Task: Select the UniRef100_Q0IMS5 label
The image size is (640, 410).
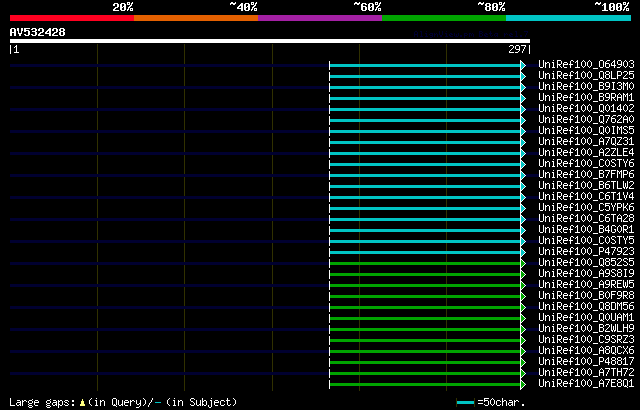Action: [x=587, y=131]
